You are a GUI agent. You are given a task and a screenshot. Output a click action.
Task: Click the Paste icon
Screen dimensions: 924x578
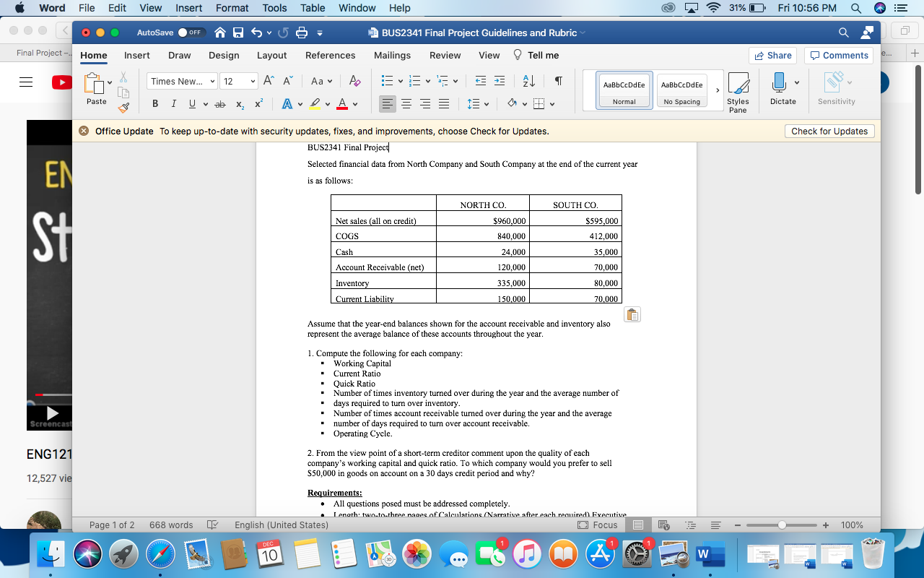tap(96, 83)
